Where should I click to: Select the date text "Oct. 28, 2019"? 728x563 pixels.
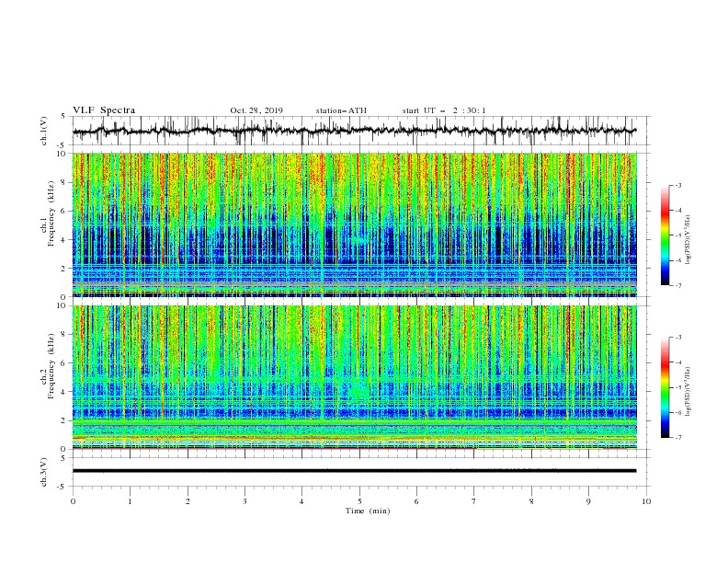click(x=256, y=110)
